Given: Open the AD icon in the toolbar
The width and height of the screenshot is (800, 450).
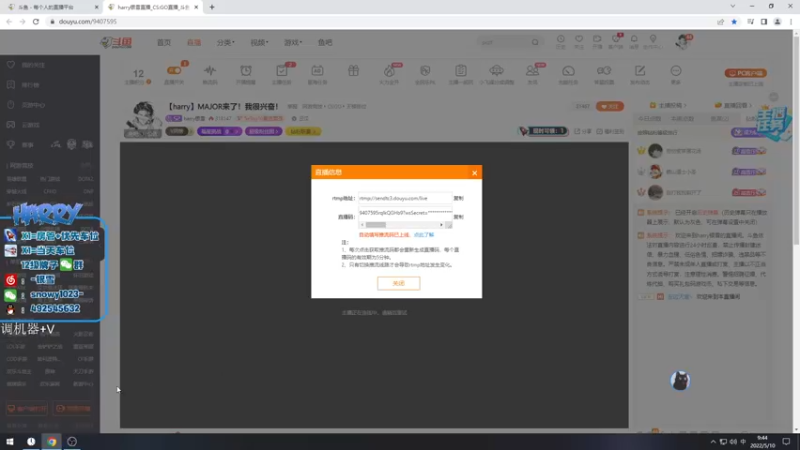Looking at the screenshot, I should (317, 70).
